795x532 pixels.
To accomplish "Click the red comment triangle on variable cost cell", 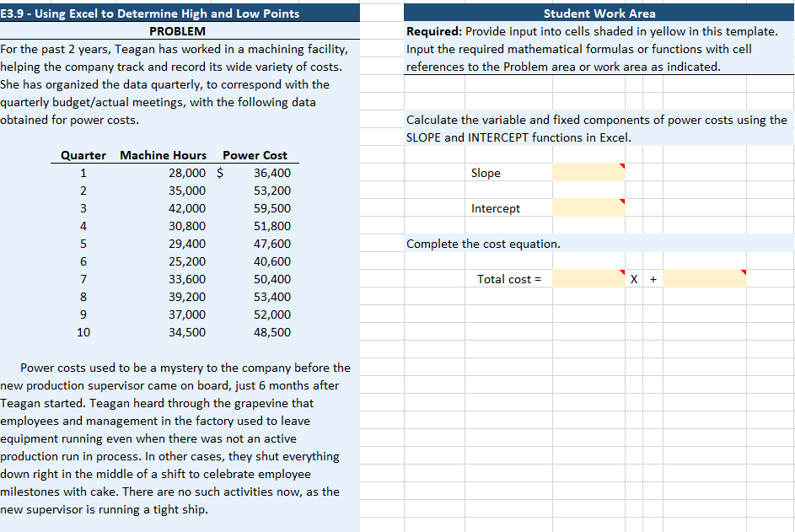I will coord(622,271).
